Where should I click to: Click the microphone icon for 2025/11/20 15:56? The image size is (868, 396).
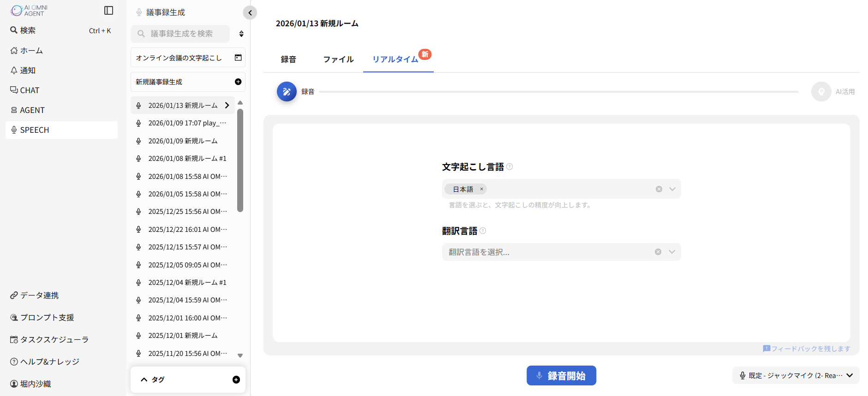click(138, 353)
